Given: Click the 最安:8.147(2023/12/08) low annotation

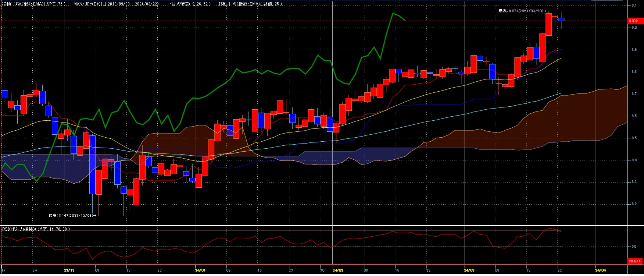Looking at the screenshot, I should tap(72, 215).
